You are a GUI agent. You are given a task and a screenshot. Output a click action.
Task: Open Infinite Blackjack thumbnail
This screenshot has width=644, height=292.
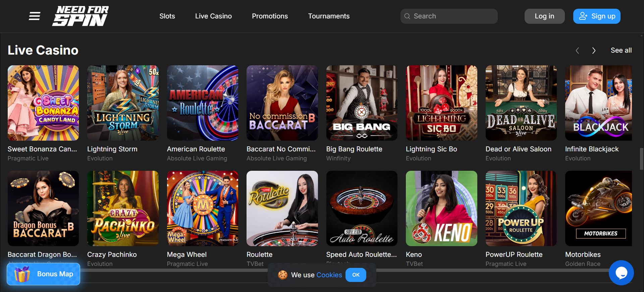coord(598,103)
